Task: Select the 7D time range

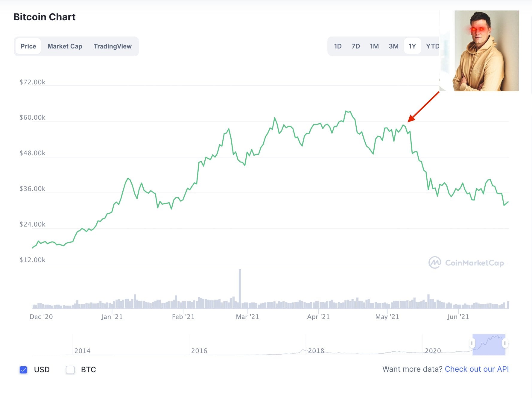Action: tap(356, 46)
